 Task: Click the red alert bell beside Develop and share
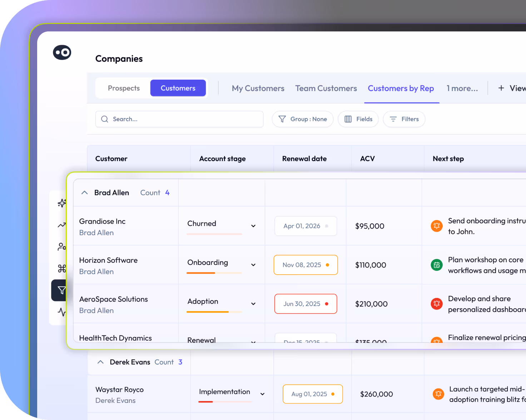pos(436,304)
